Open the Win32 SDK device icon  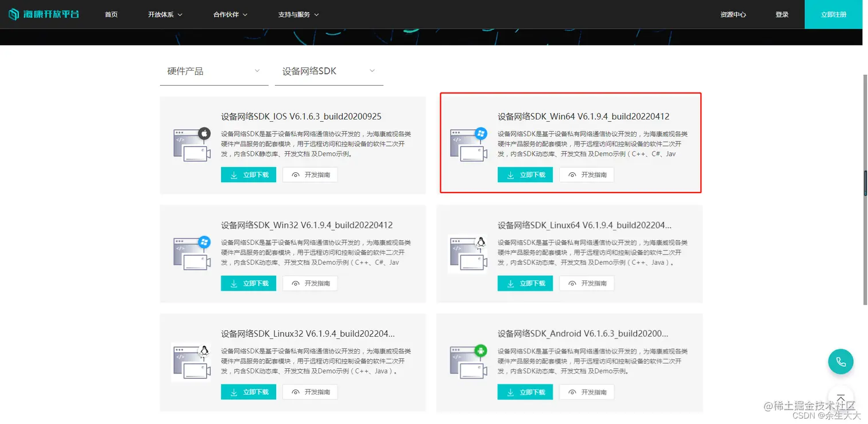coord(192,253)
